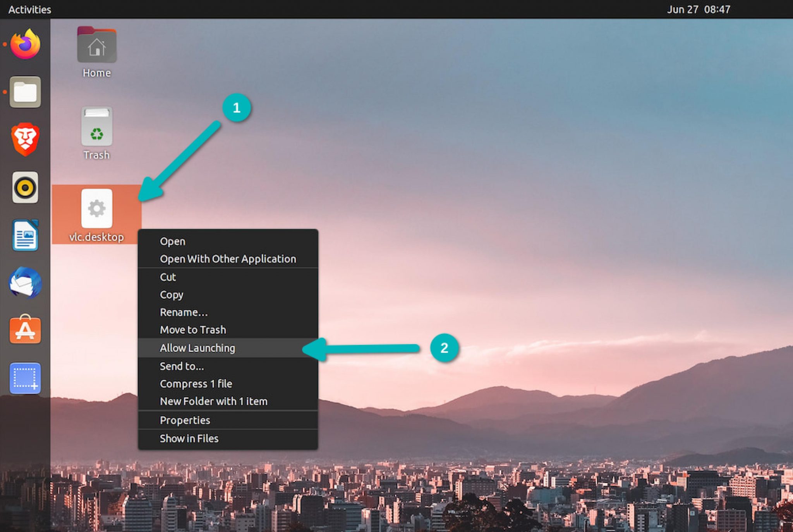This screenshot has width=793, height=532.
Task: Open the clock in the top bar
Action: tap(698, 9)
